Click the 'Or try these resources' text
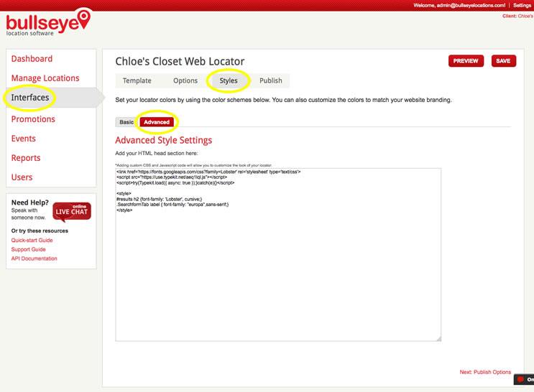534x392 pixels. 40,230
